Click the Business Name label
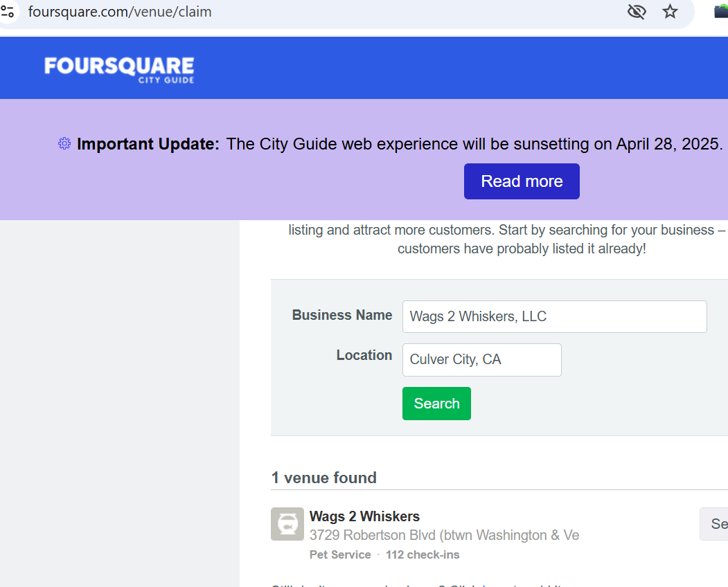The image size is (728, 587). 342,315
